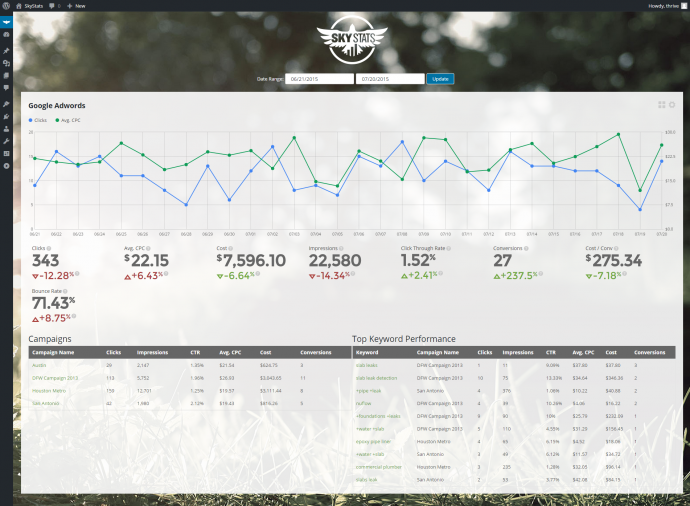The image size is (690, 506).
Task: Click the Top Keyword Performance heading
Action: (x=404, y=339)
